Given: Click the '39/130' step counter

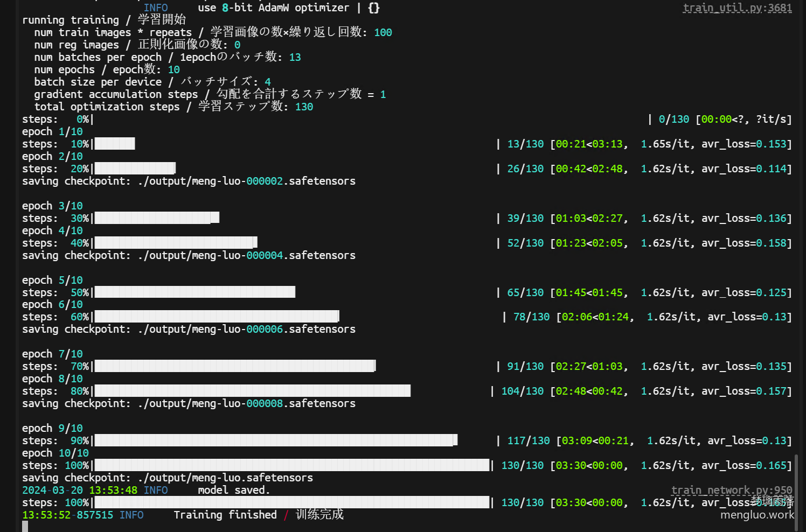Looking at the screenshot, I should tap(525, 218).
